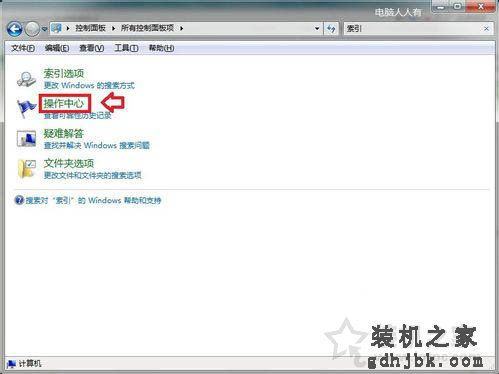The width and height of the screenshot is (499, 374).
Task: Open 索引选项 heading link
Action: 64,73
